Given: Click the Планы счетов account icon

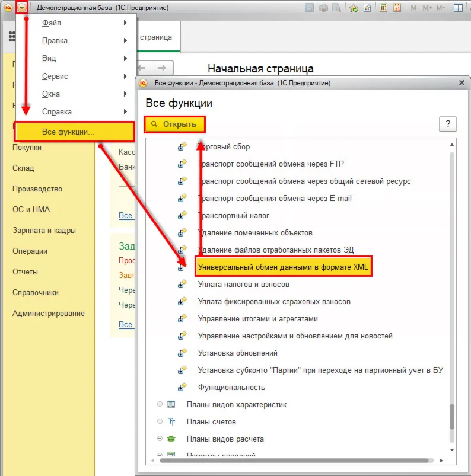Looking at the screenshot, I should (171, 421).
